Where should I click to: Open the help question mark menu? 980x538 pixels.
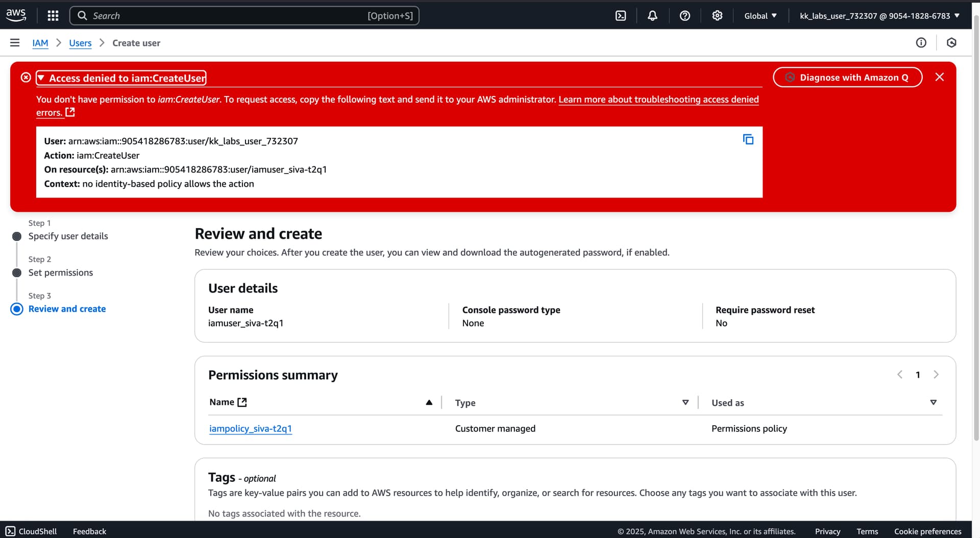coord(685,16)
